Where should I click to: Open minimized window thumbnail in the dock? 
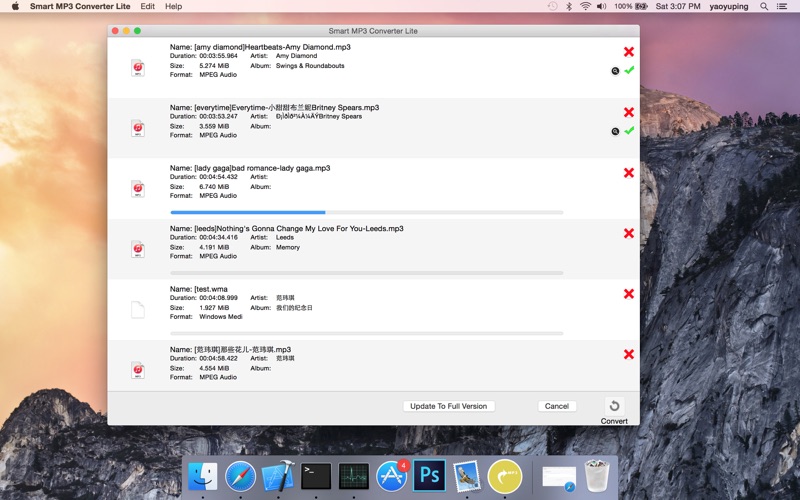[559, 479]
